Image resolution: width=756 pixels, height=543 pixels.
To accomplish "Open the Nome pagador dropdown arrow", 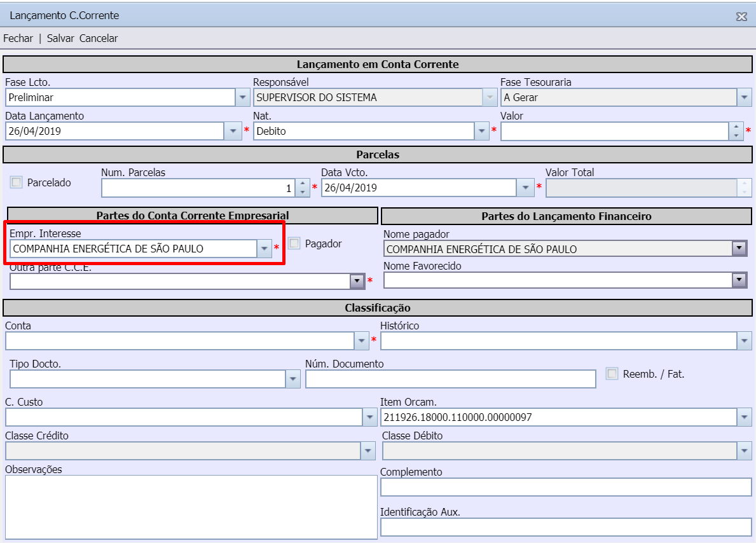I will 739,249.
